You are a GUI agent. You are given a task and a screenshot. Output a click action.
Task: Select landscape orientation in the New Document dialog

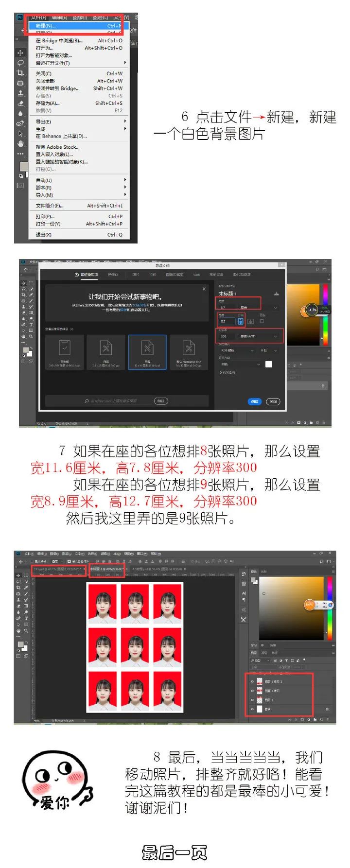point(250,321)
